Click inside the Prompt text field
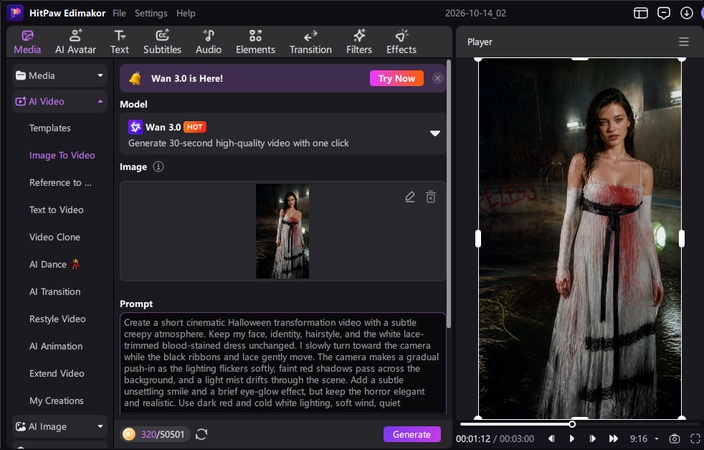The image size is (704, 450). pyautogui.click(x=283, y=363)
